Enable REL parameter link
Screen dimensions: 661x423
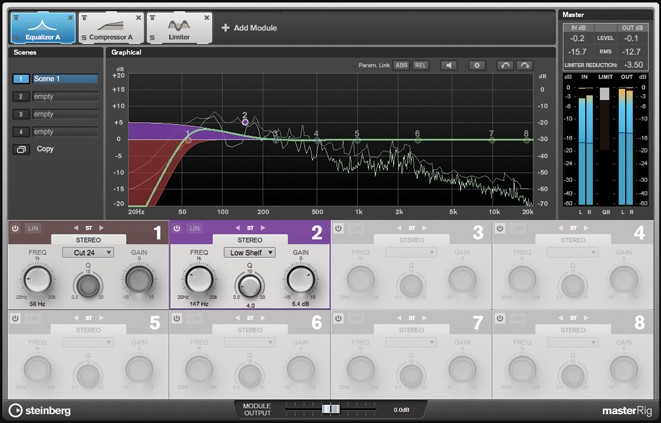point(420,65)
